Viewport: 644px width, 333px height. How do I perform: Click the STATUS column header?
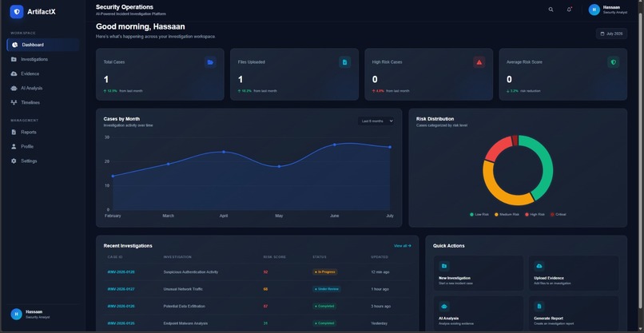[320, 257]
